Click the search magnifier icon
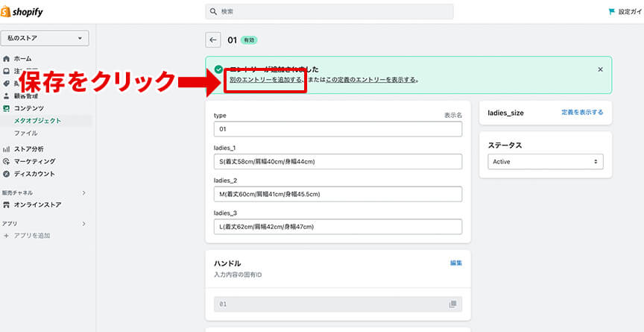The image size is (644, 332). coord(212,12)
